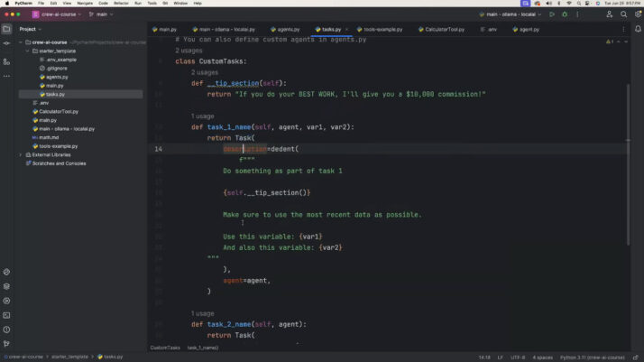Image resolution: width=644 pixels, height=362 pixels.
Task: Expand External Libraries node
Action: 21,155
